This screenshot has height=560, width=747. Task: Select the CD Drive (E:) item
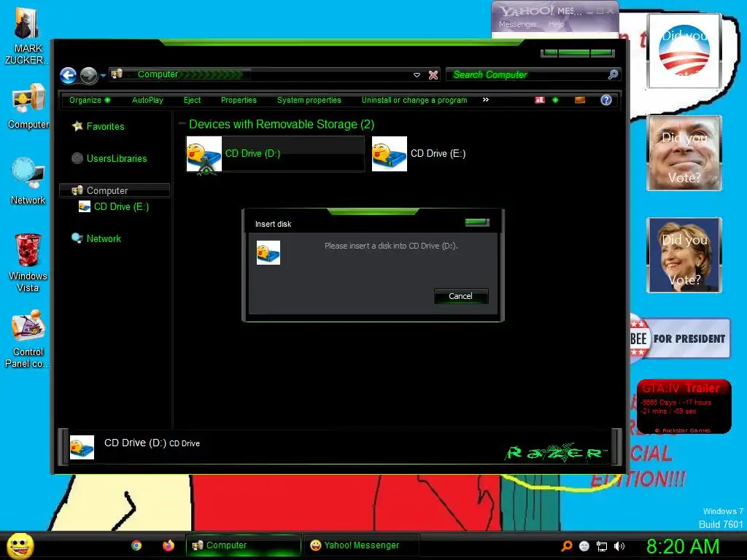pos(419,154)
